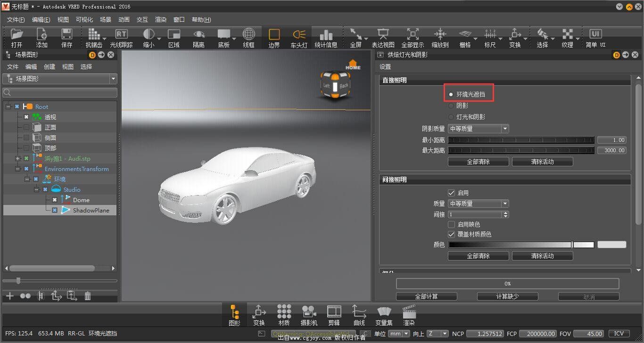
Task: Open 场景图形 combo box dropdown
Action: coord(60,79)
